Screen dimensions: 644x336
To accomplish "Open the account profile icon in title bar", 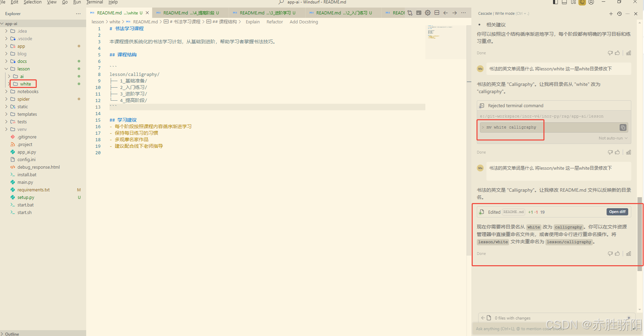I will coord(591,2).
